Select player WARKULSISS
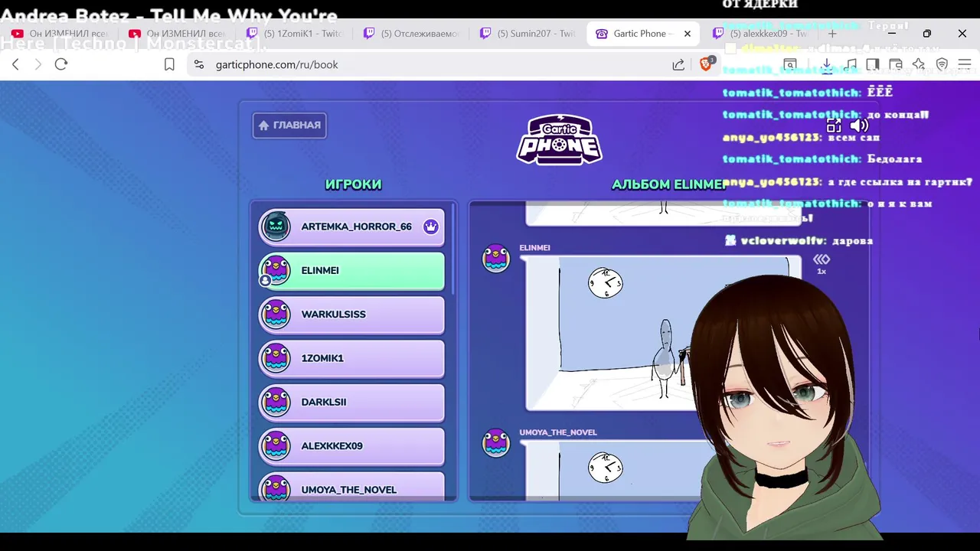The width and height of the screenshot is (980, 551). click(351, 315)
